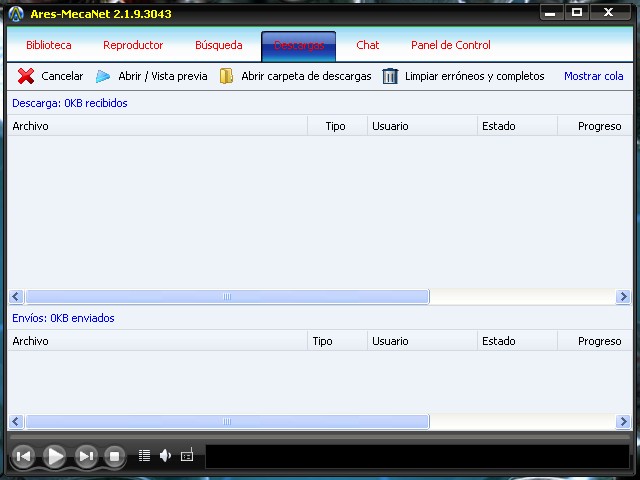Click "Envíos: 0KB enviados" text
The image size is (640, 480).
(63, 318)
